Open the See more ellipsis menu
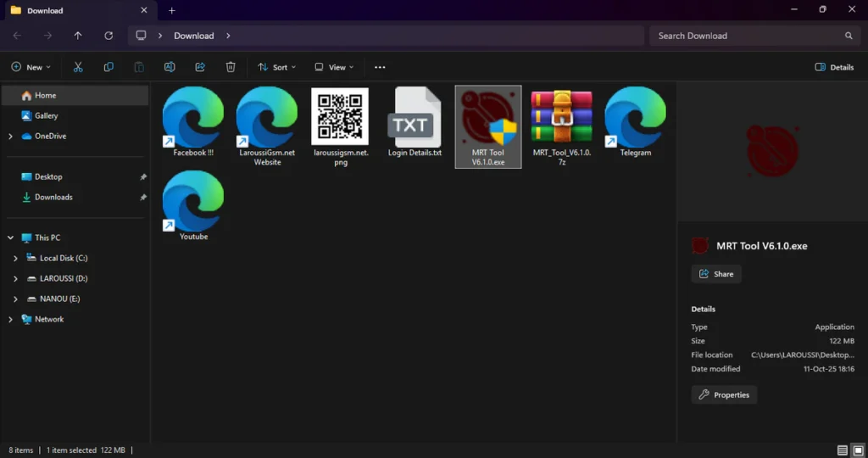The image size is (868, 458). click(380, 67)
